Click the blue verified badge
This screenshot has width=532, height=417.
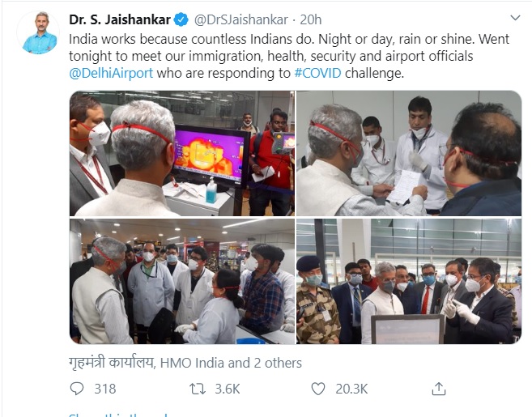(181, 19)
